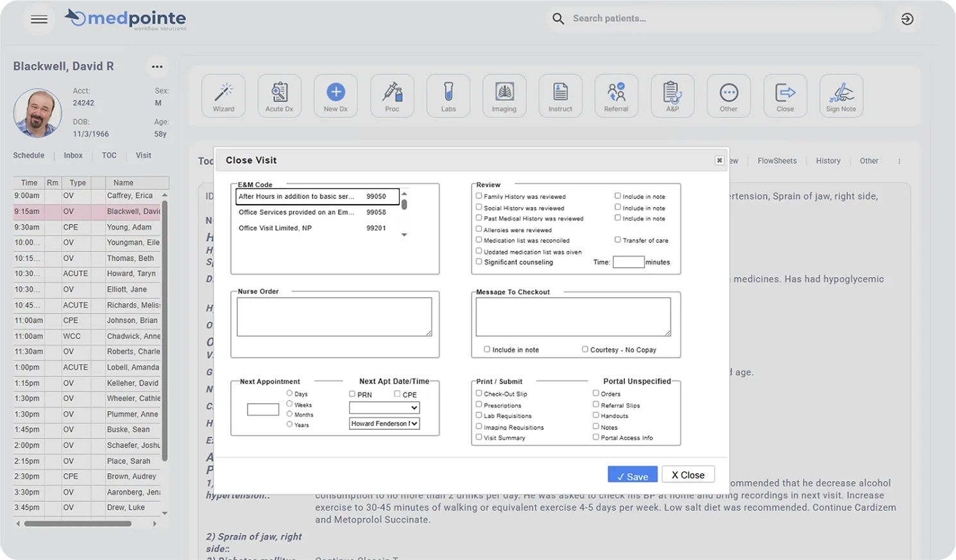Select E&M code 99050 After Hours
The image size is (956, 560).
click(x=318, y=196)
